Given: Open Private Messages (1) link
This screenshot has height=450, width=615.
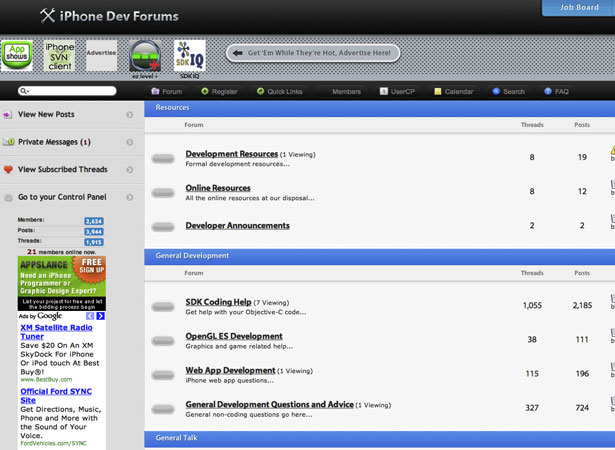Looking at the screenshot, I should (x=54, y=142).
